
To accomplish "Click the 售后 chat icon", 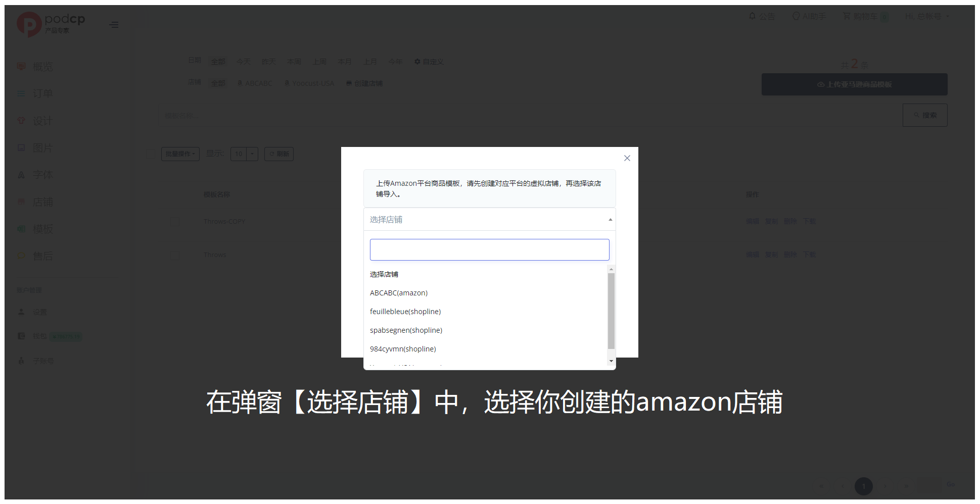I will [21, 256].
